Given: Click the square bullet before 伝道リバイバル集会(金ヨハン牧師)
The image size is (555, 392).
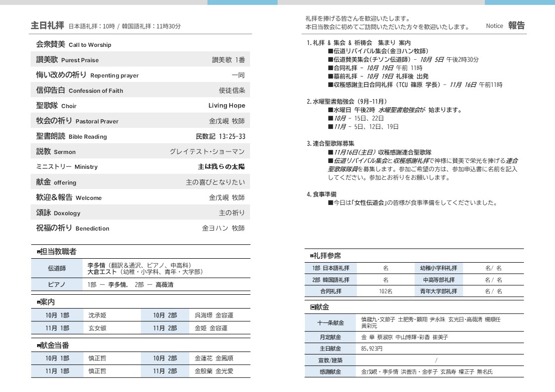Looking at the screenshot, I should tap(330, 51).
